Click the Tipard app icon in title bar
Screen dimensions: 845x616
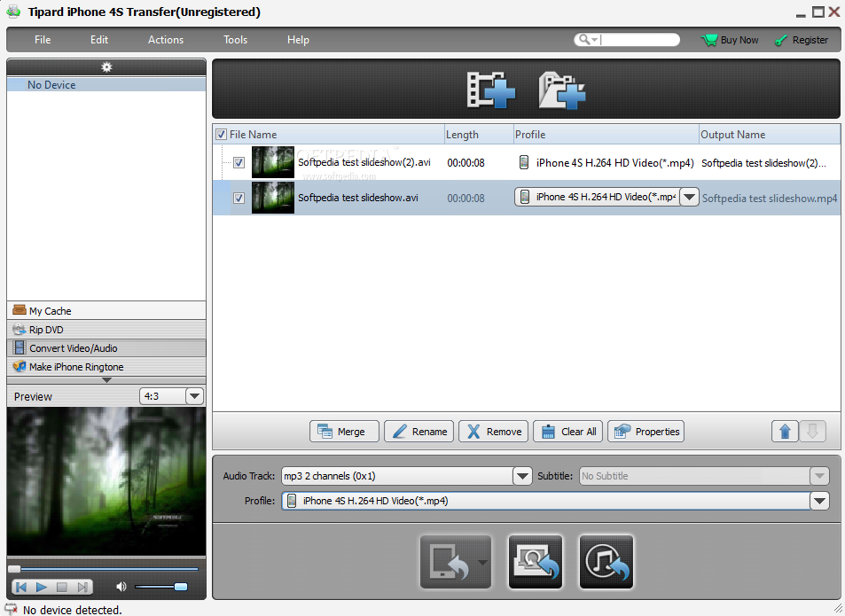(13, 12)
